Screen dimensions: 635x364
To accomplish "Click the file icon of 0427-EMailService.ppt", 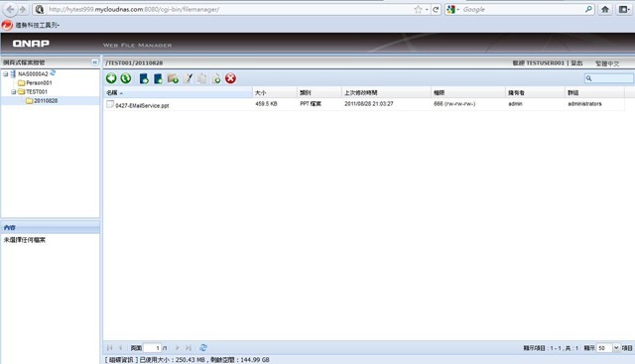I will [110, 104].
